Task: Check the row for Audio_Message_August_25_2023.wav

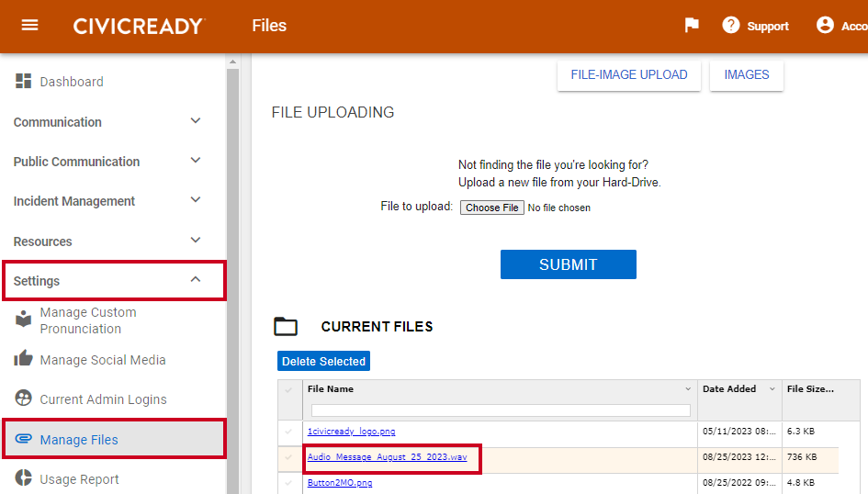Action: pyautogui.click(x=288, y=457)
